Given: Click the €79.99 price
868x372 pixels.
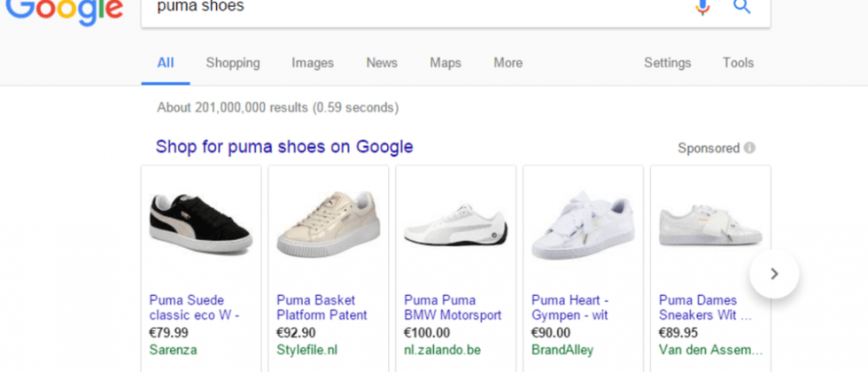Looking at the screenshot, I should pyautogui.click(x=168, y=333).
